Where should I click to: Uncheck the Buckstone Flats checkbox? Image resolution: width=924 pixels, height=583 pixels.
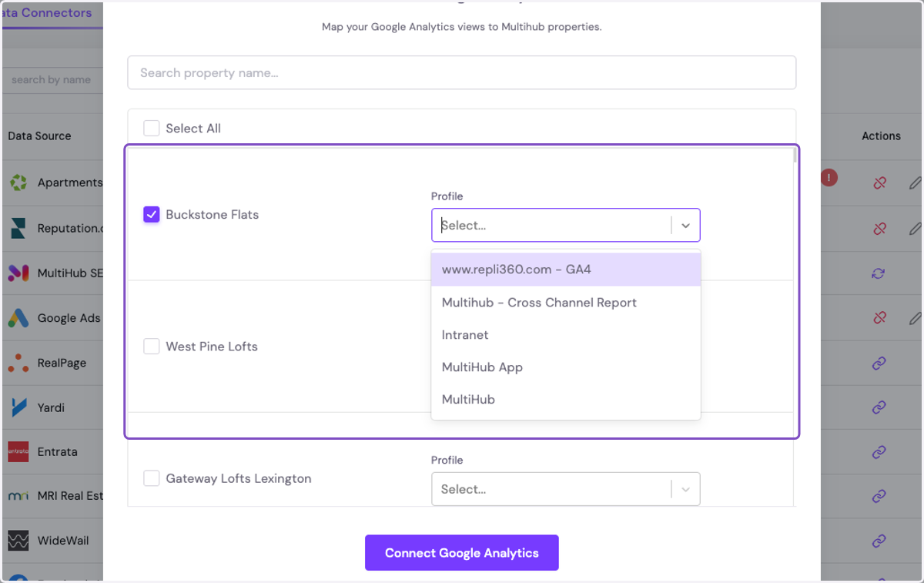point(152,215)
